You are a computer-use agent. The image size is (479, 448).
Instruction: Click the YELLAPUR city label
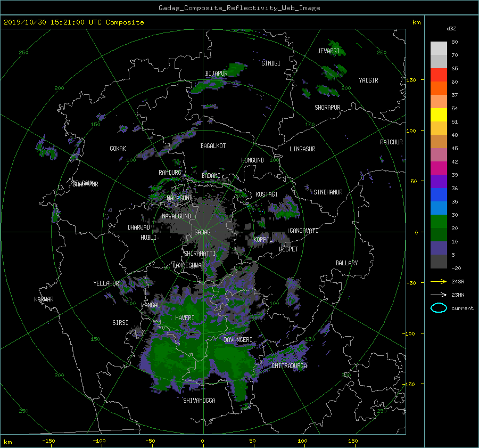click(106, 283)
